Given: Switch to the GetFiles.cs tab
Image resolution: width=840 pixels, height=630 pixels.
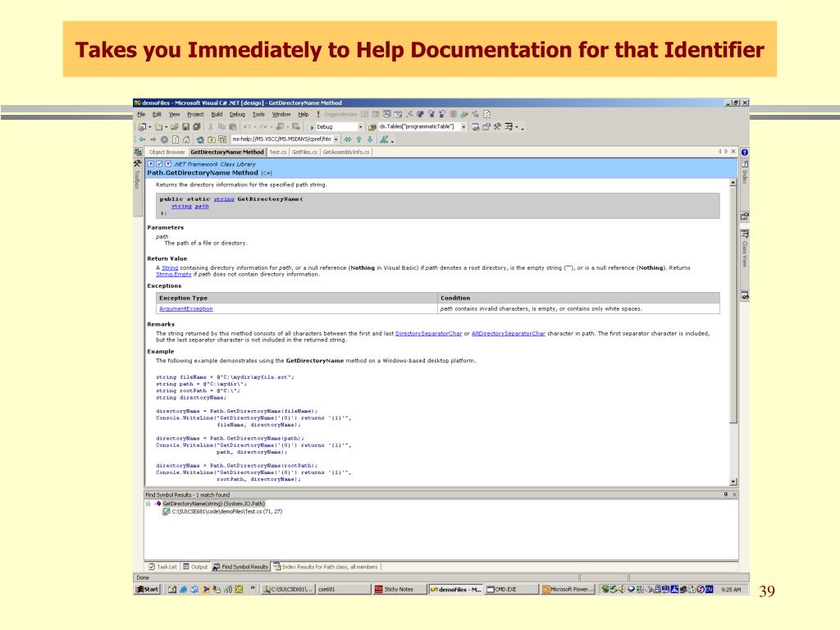Looking at the screenshot, I should pos(305,152).
